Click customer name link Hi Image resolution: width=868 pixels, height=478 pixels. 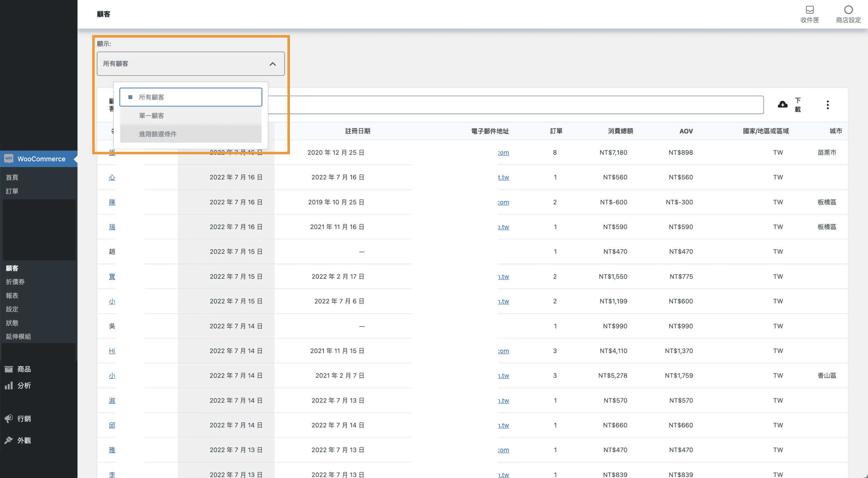(x=112, y=351)
